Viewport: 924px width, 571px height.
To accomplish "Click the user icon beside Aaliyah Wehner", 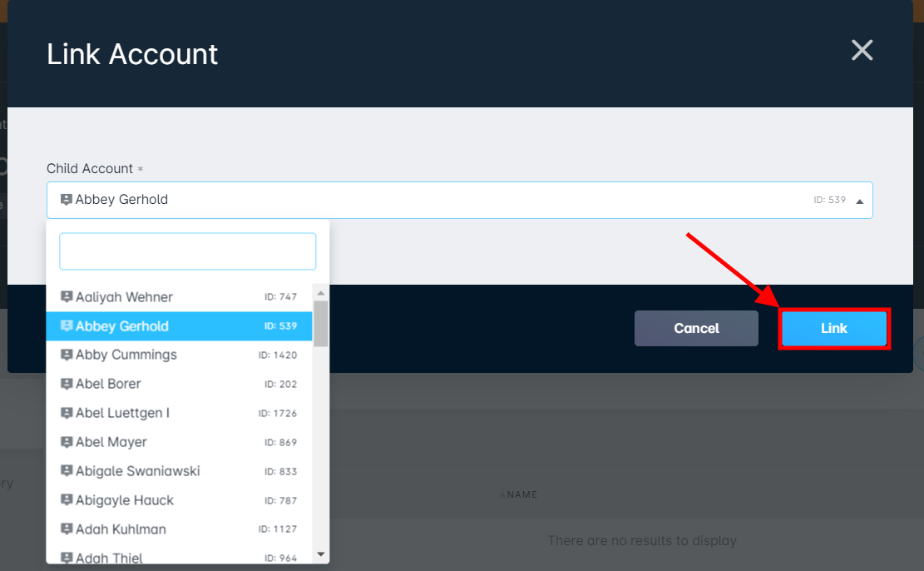I will (67, 296).
